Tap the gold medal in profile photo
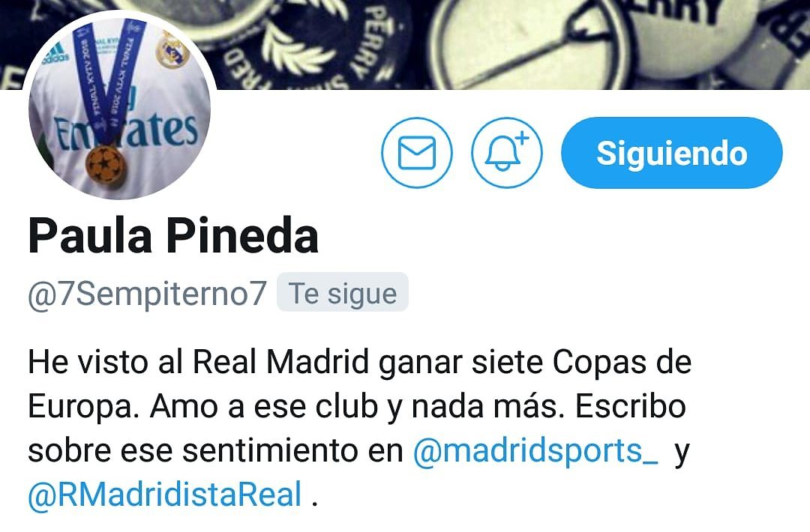Viewport: 810px width, 532px height. (x=106, y=166)
